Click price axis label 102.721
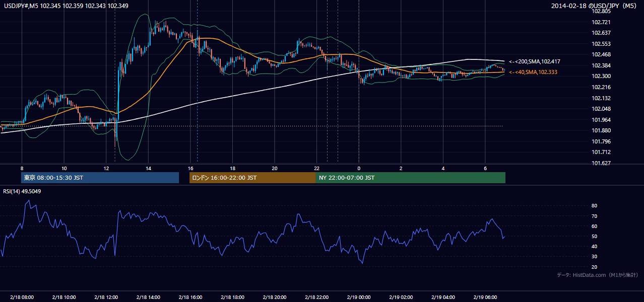This screenshot has height=302, width=644. (601, 22)
